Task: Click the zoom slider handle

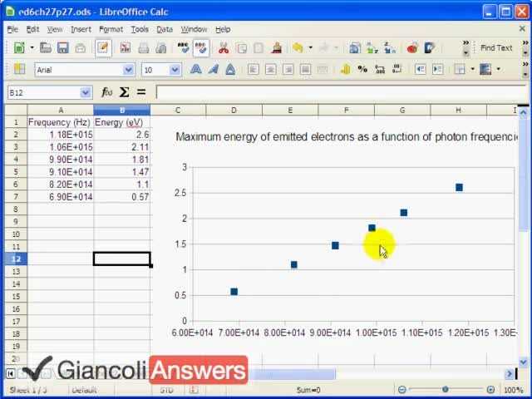Action: coord(446,390)
